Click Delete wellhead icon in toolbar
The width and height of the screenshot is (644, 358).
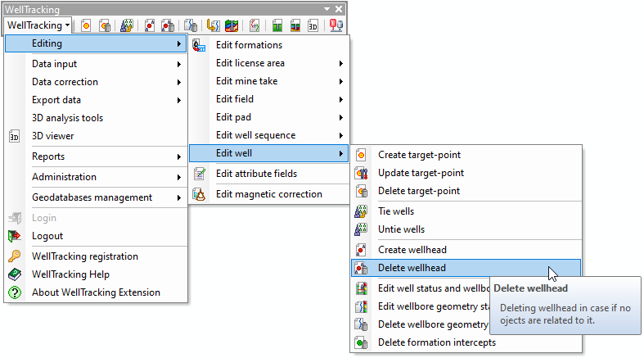tap(168, 26)
